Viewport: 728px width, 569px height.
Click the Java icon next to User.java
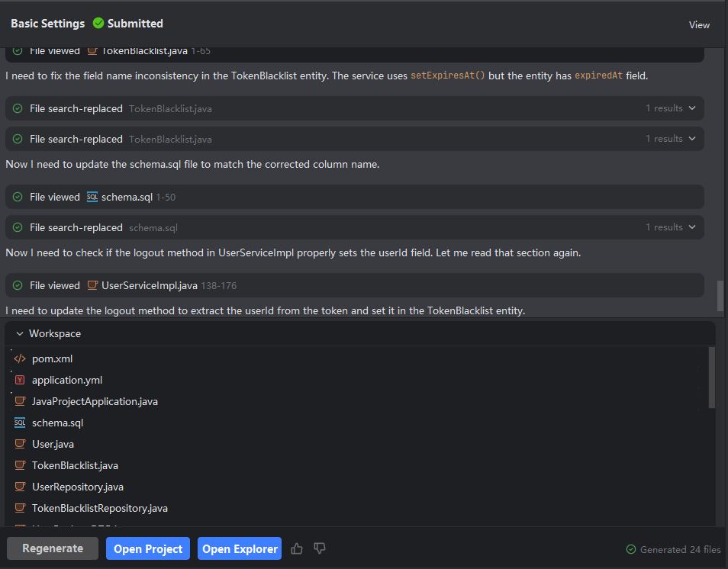click(x=20, y=444)
